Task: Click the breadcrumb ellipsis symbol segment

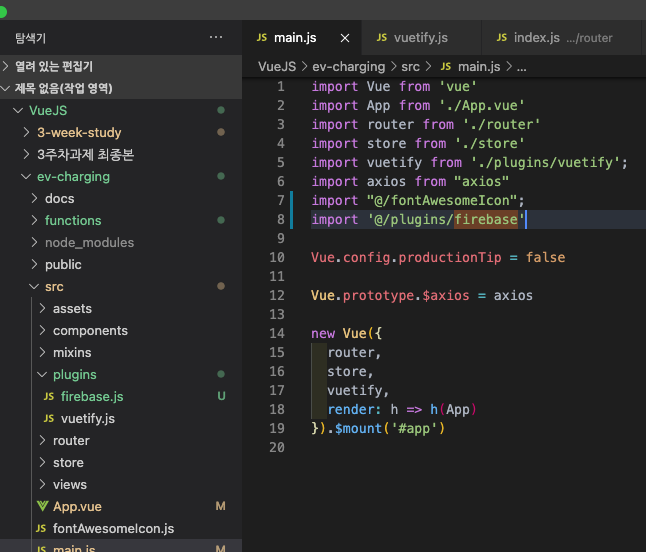Action: (x=522, y=67)
